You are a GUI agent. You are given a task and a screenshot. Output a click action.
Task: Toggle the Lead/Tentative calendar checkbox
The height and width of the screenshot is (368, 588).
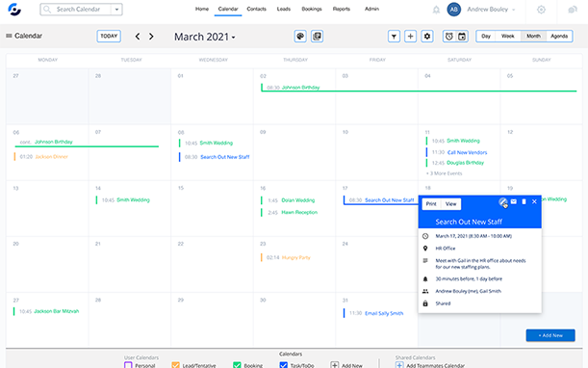pos(175,364)
